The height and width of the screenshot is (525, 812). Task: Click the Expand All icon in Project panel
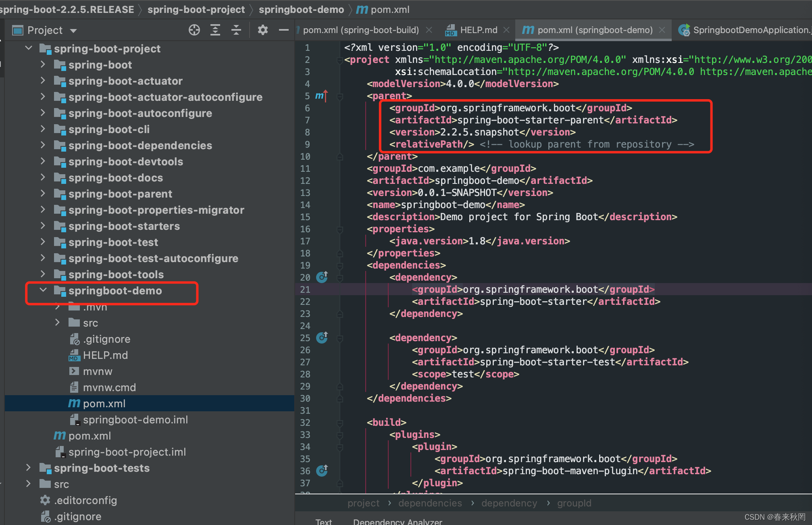(x=215, y=30)
